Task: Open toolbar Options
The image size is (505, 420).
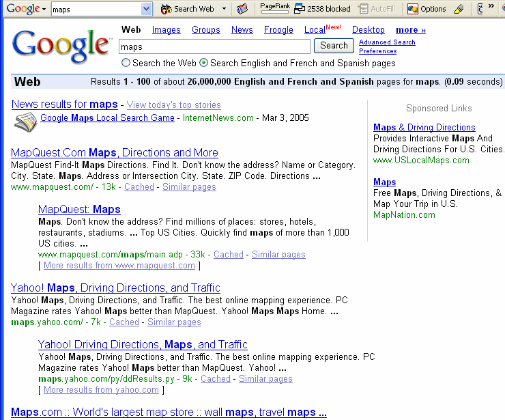Action: pos(427,9)
